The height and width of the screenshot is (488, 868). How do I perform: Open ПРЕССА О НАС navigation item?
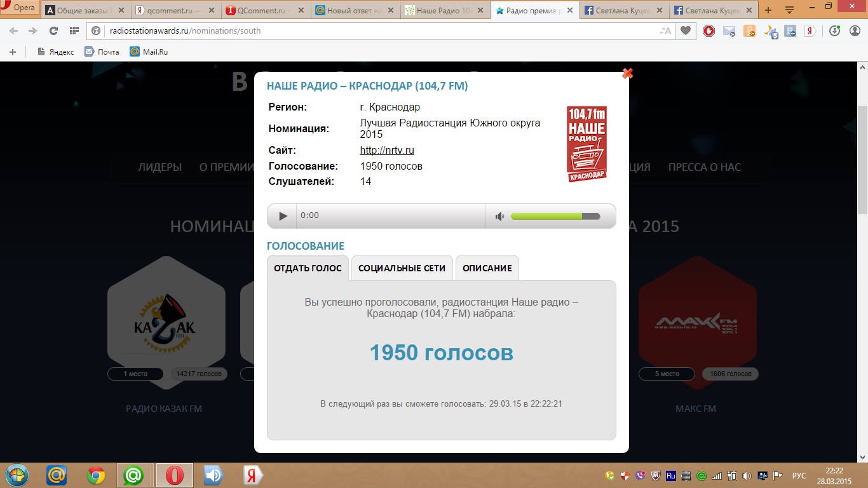tap(705, 167)
